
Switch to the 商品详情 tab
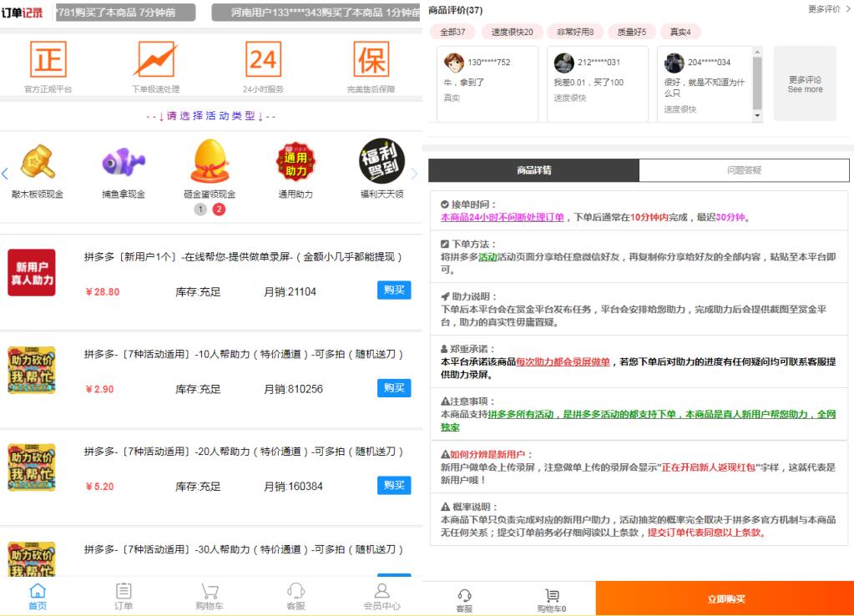pos(533,170)
